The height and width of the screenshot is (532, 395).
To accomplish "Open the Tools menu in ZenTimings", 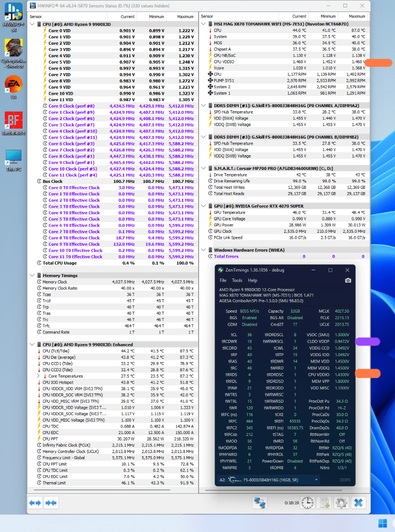I will [237, 281].
